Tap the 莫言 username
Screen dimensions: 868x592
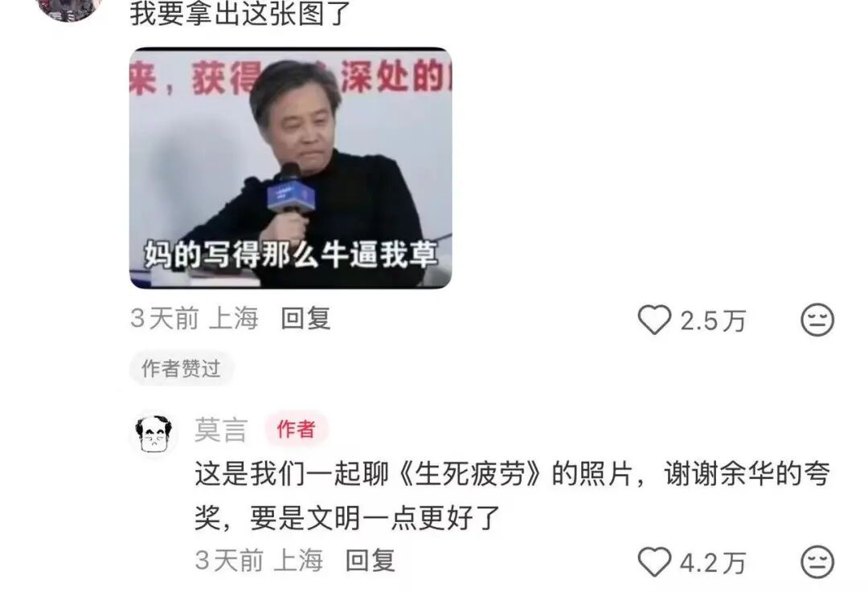[221, 430]
